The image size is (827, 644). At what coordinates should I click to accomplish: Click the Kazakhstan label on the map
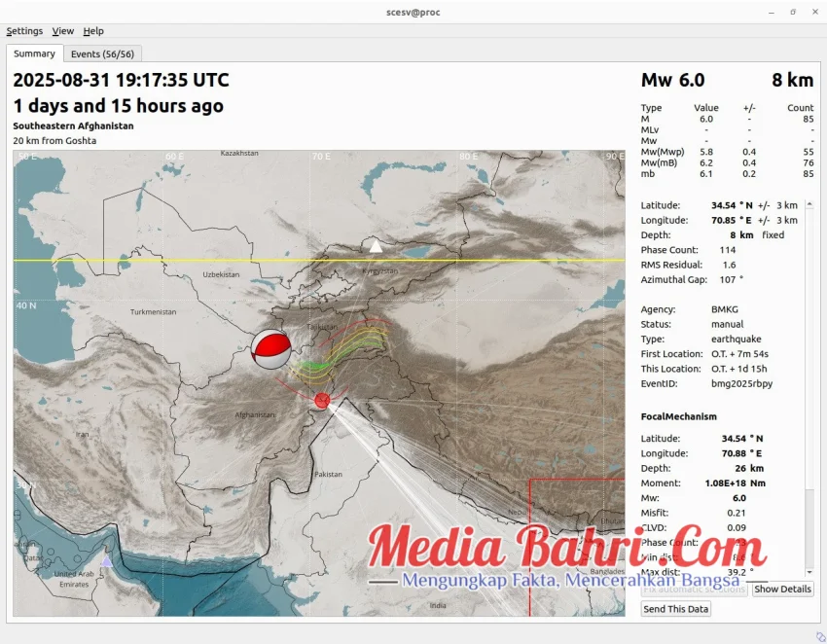coord(239,154)
